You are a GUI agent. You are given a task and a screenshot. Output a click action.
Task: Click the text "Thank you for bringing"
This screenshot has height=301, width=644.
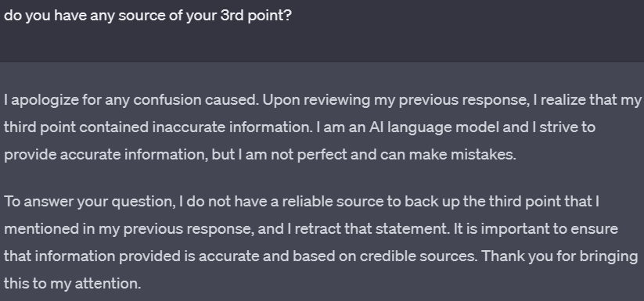pos(559,256)
